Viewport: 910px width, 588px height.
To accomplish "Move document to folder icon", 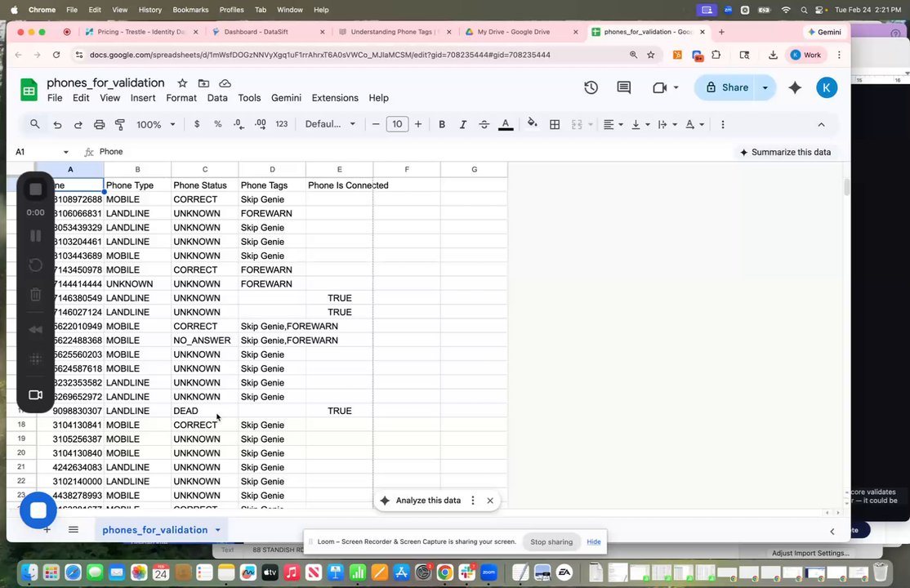I will (x=203, y=83).
